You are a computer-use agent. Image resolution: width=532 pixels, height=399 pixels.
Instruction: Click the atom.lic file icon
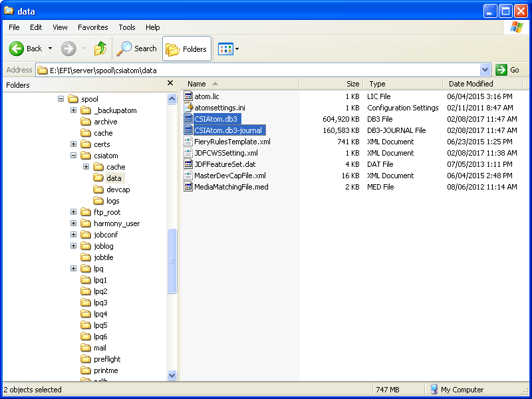188,96
